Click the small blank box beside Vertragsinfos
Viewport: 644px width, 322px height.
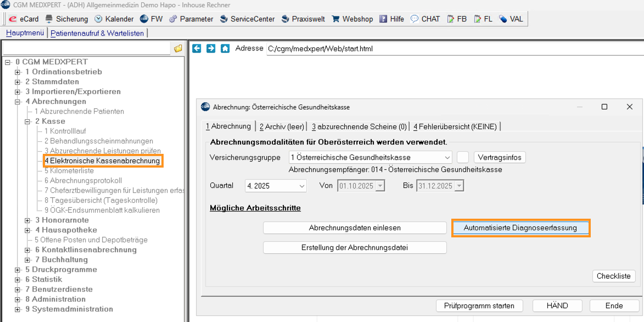(x=463, y=158)
